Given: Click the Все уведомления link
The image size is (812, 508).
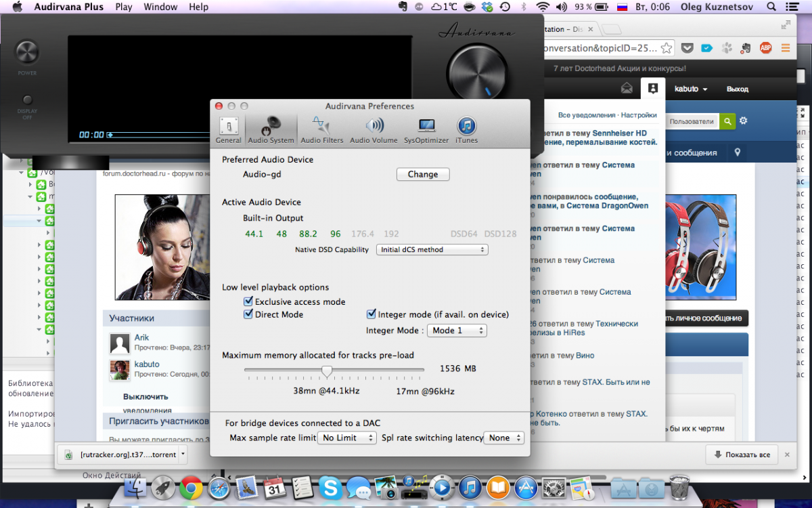Looking at the screenshot, I should point(587,115).
